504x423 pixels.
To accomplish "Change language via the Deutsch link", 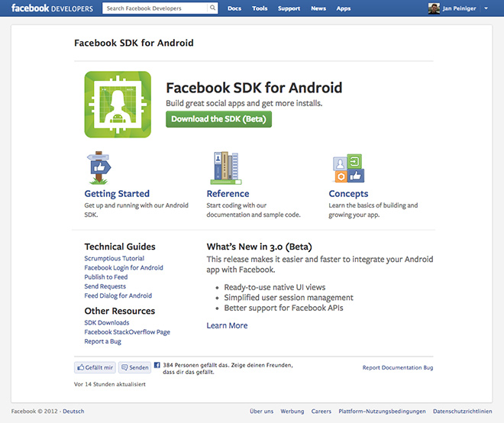I will (x=73, y=411).
